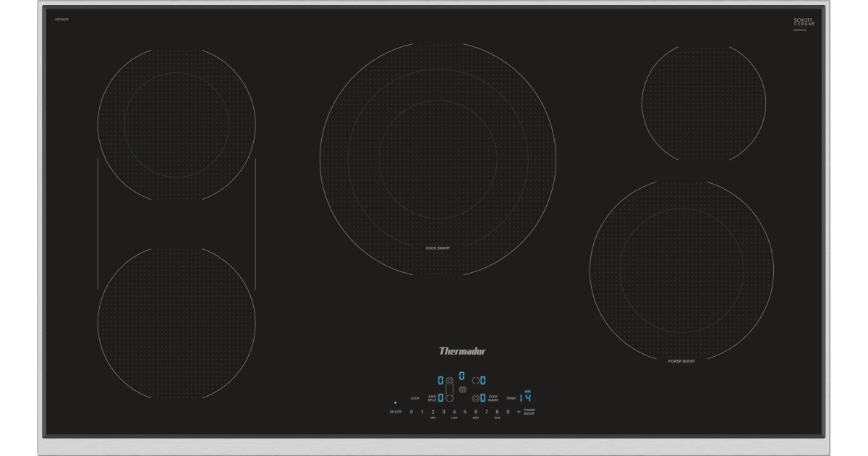
Task: Tap the right burner zone selector icon
Action: [475, 381]
